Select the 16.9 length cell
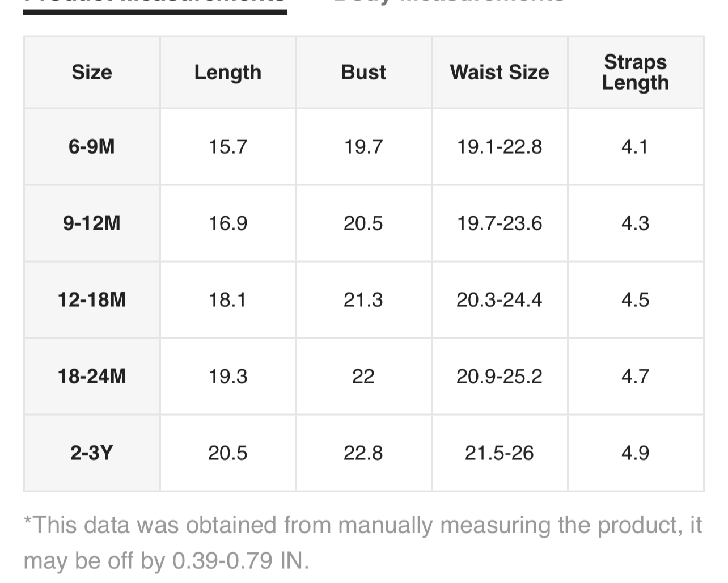Image resolution: width=728 pixels, height=583 pixels. 228,223
